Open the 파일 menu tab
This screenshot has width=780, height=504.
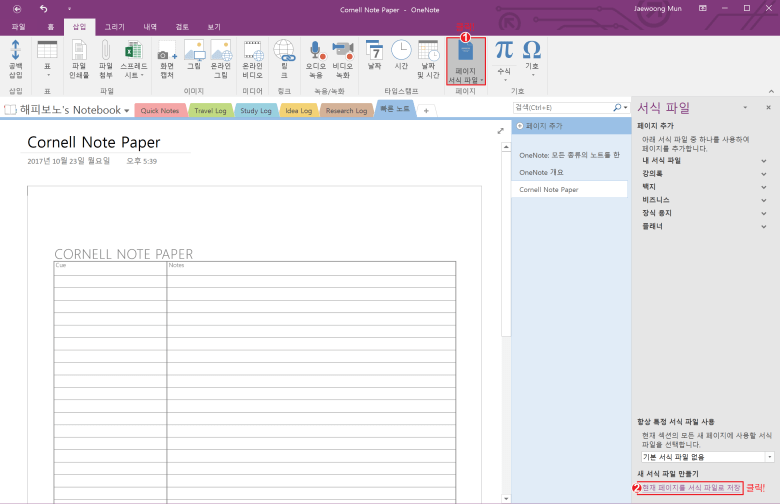18,27
